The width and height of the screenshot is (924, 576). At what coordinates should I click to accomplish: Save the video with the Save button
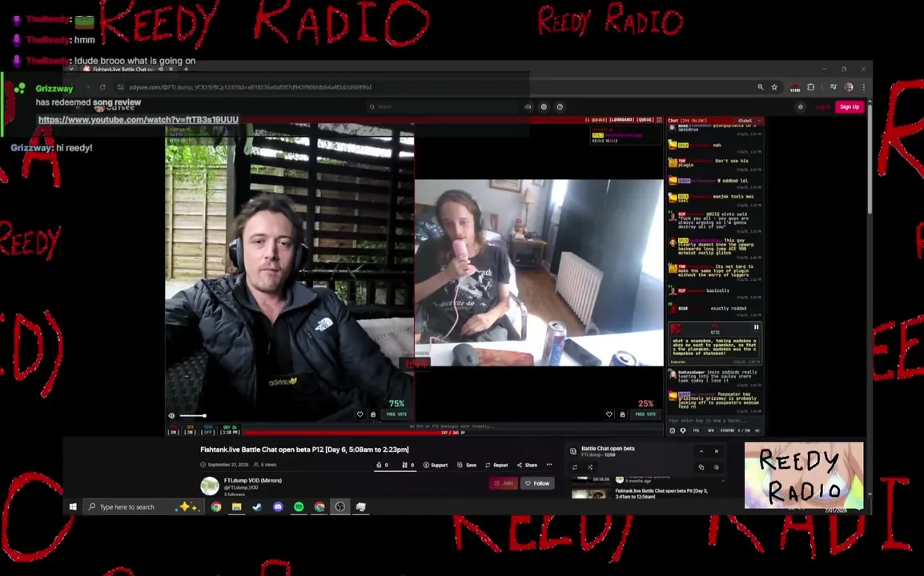tap(467, 465)
